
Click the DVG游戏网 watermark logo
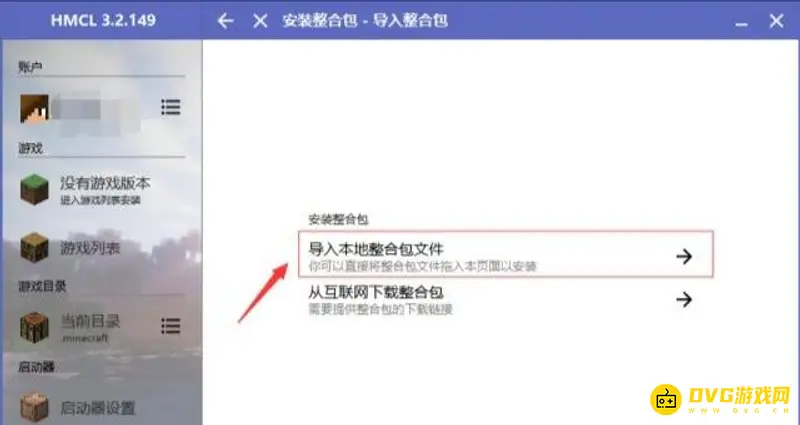720,399
